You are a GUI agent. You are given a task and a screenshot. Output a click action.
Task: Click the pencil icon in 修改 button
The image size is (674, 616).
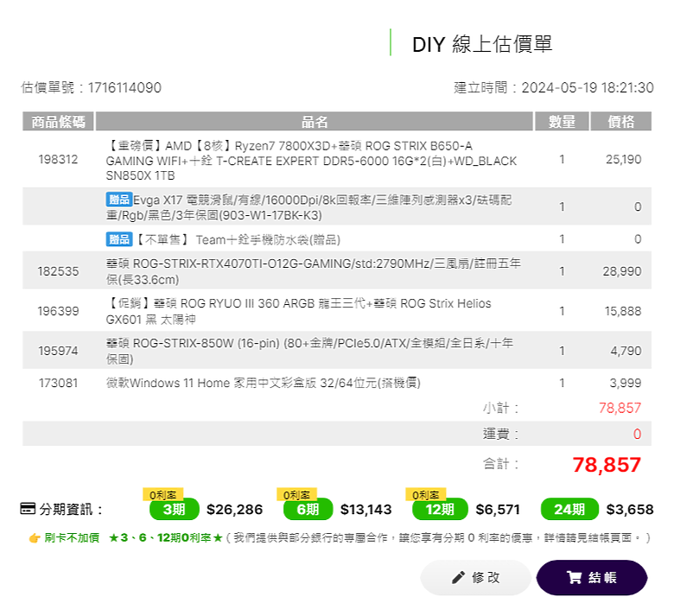[458, 577]
